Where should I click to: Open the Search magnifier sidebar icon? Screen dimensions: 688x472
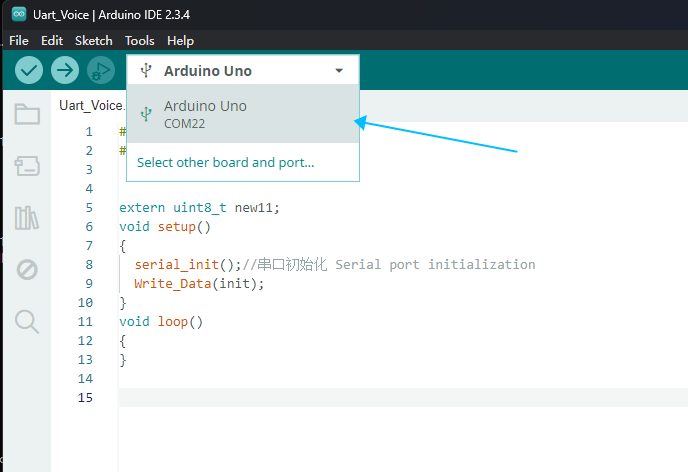[x=27, y=322]
